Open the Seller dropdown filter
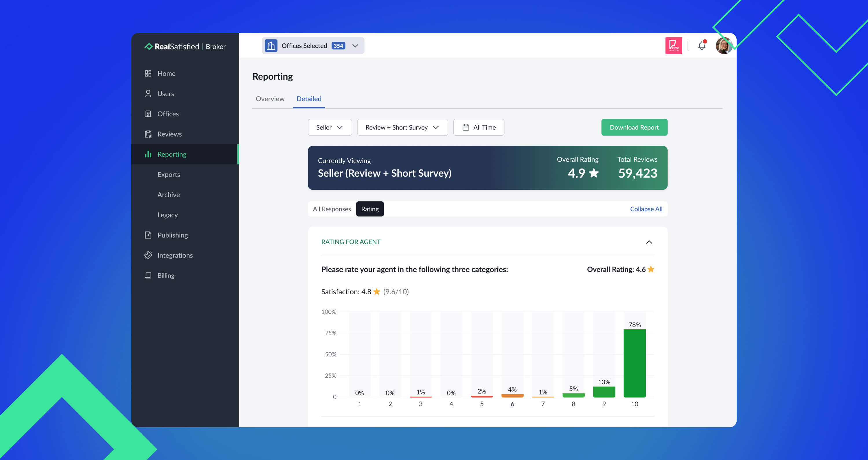This screenshot has width=868, height=460. pos(330,127)
